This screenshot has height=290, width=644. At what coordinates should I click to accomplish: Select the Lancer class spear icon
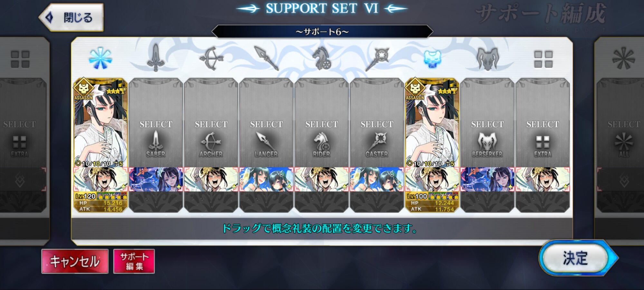pos(266,58)
